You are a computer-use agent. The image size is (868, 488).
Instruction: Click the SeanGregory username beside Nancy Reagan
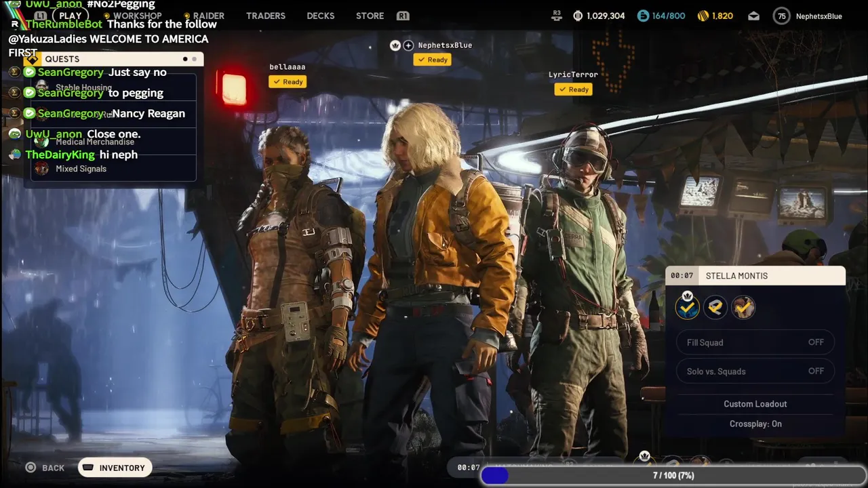point(71,113)
